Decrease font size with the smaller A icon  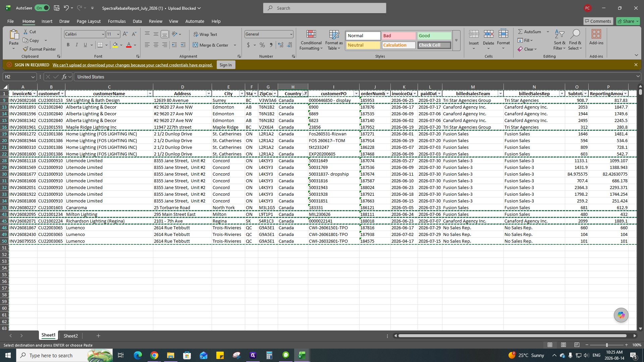point(134,34)
